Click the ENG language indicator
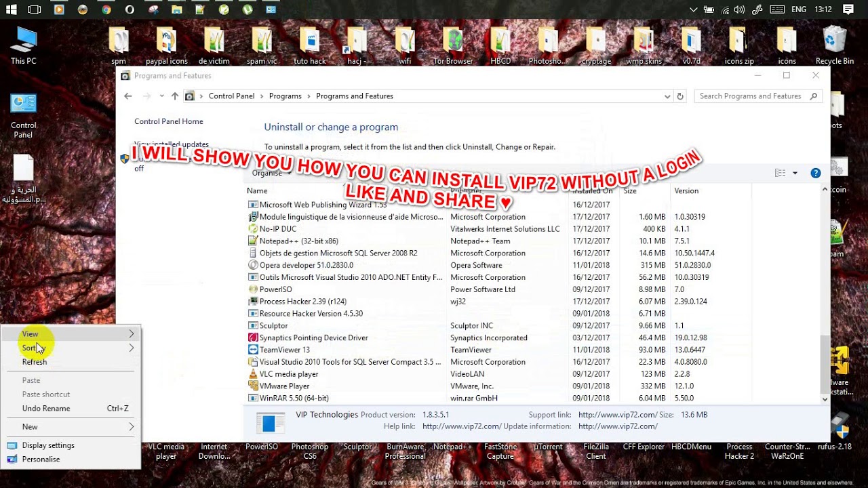The height and width of the screenshot is (488, 868). click(x=800, y=9)
